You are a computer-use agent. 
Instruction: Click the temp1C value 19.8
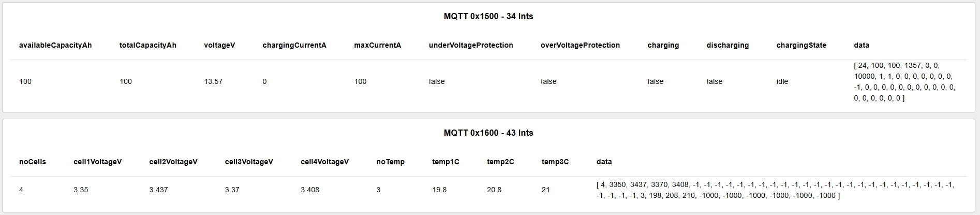tap(439, 190)
